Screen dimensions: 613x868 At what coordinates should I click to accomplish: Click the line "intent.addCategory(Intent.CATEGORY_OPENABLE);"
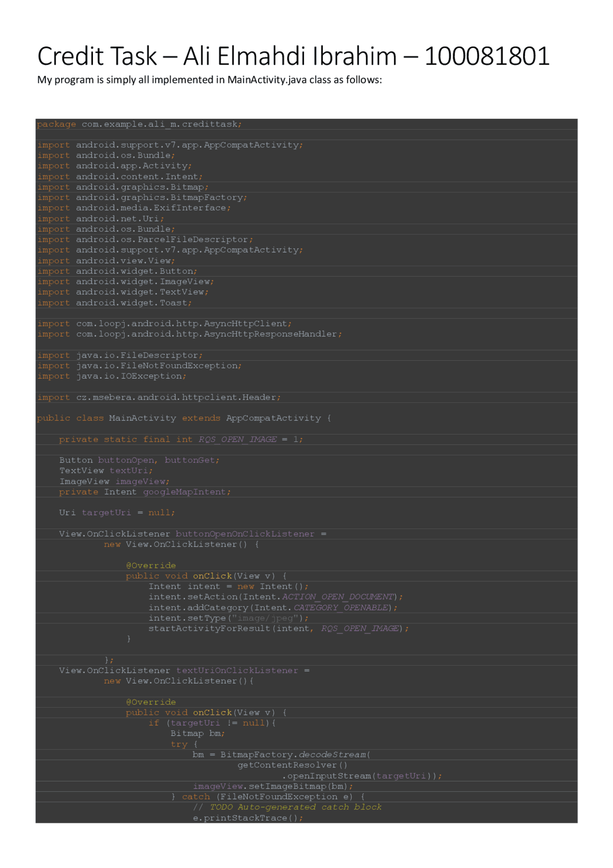point(273,608)
